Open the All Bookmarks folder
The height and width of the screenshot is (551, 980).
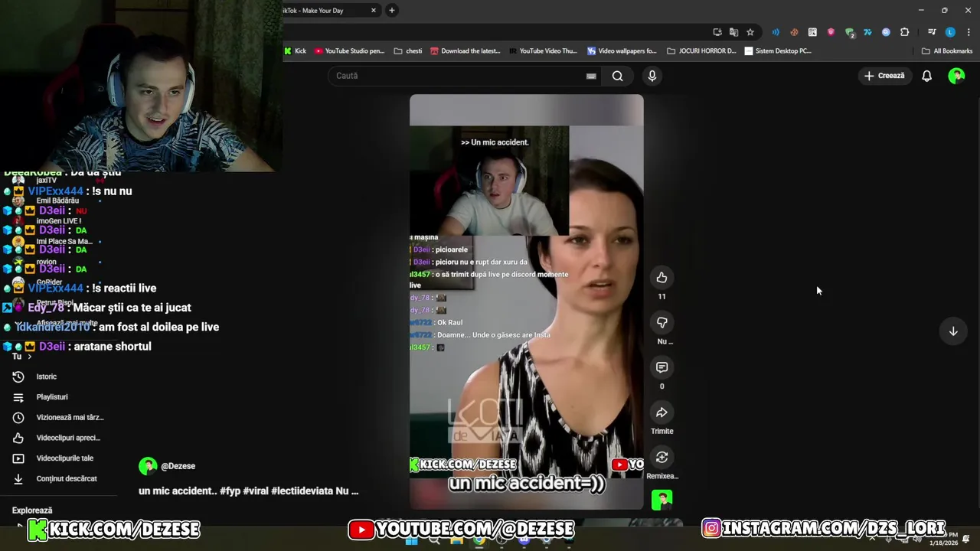pyautogui.click(x=947, y=51)
